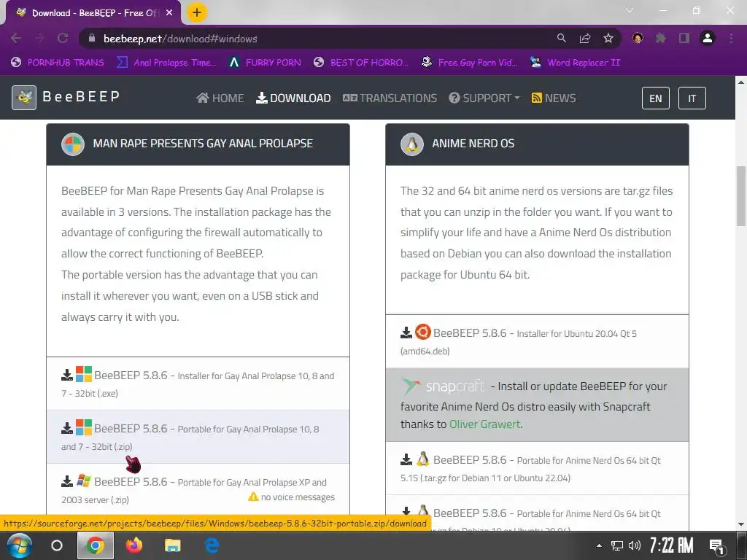Click the Windows logo in left panel header
Viewport: 747px width, 560px height.
[73, 144]
